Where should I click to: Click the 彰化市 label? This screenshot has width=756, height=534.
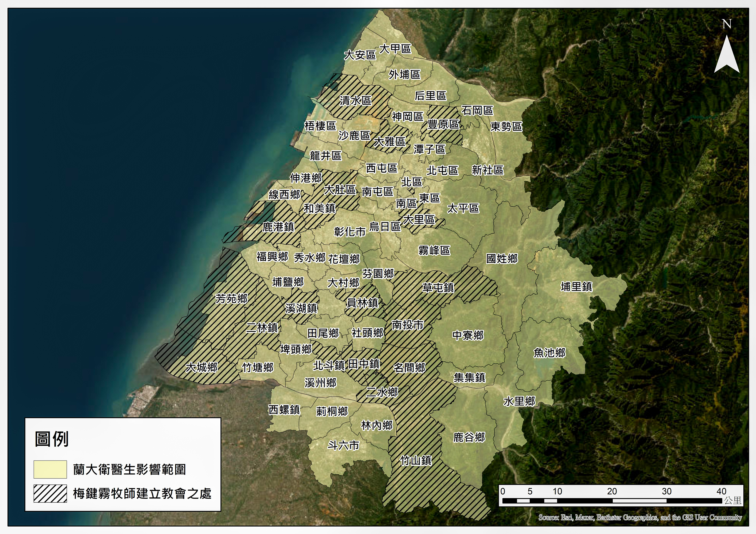(350, 232)
